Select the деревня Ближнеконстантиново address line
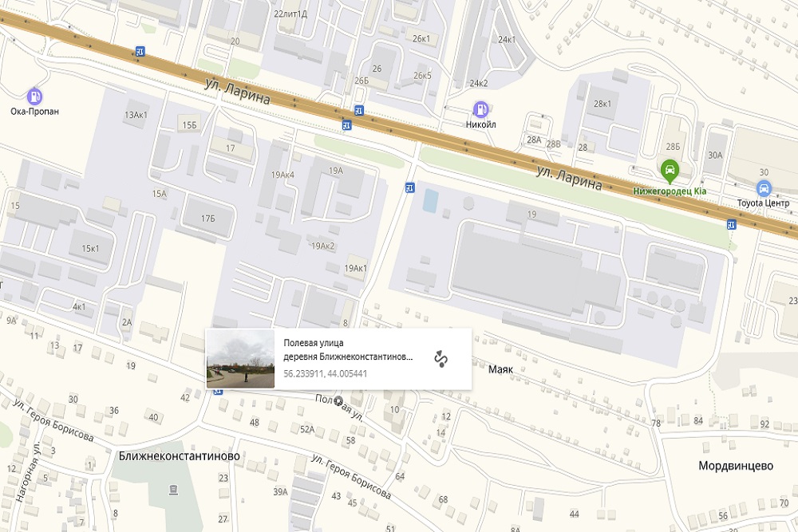Screen dimensions: 798x532 (349, 357)
